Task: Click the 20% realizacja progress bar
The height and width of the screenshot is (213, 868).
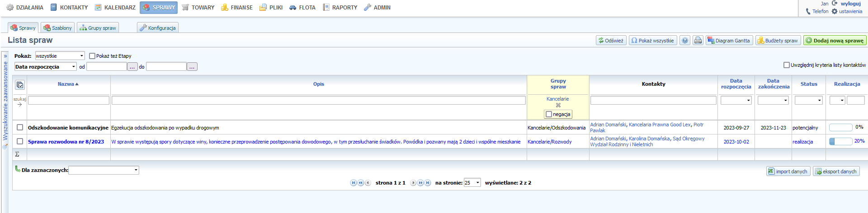Action: pyautogui.click(x=840, y=141)
